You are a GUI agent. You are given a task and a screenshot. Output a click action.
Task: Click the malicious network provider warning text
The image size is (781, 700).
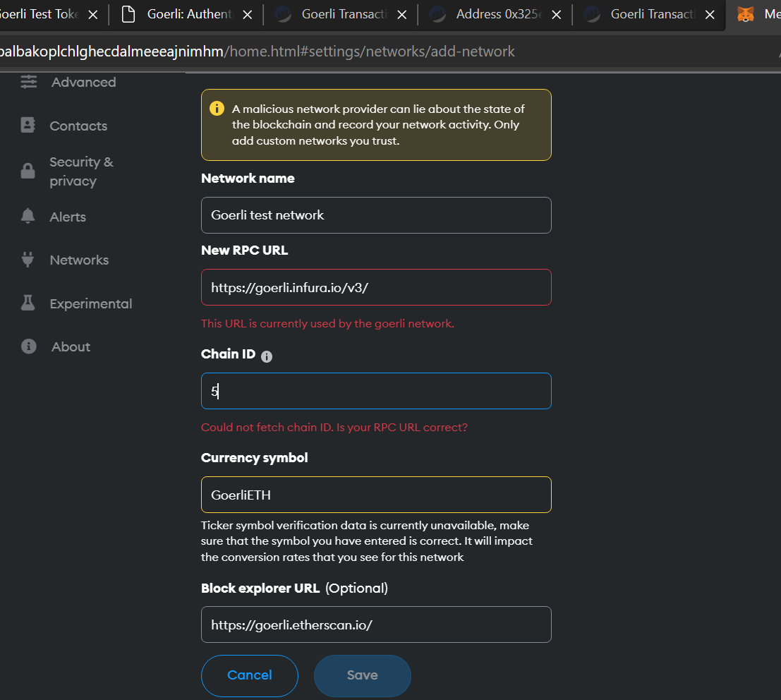tap(378, 125)
